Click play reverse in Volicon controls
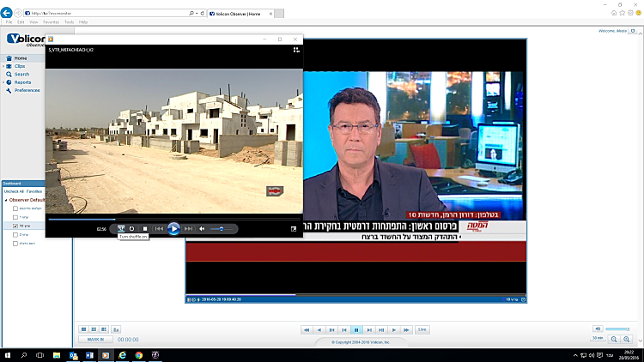644x362 pixels. (319, 330)
